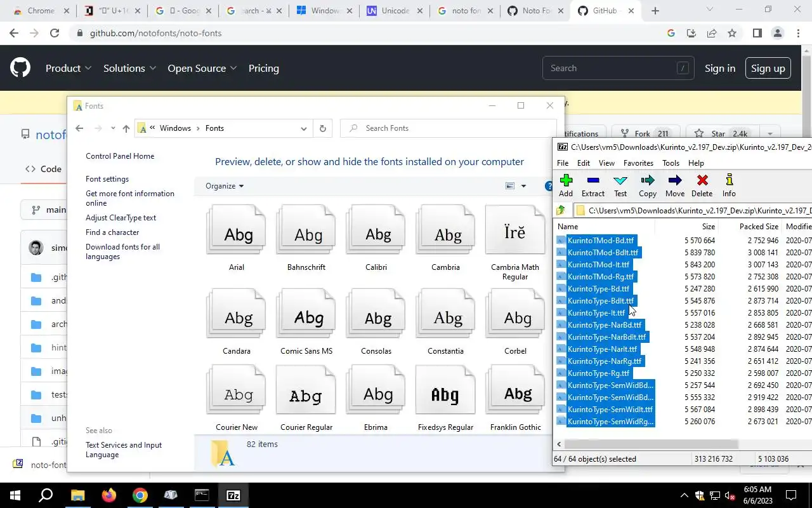Open the 7-Zip Tools menu
Image resolution: width=812 pixels, height=508 pixels.
click(671, 163)
